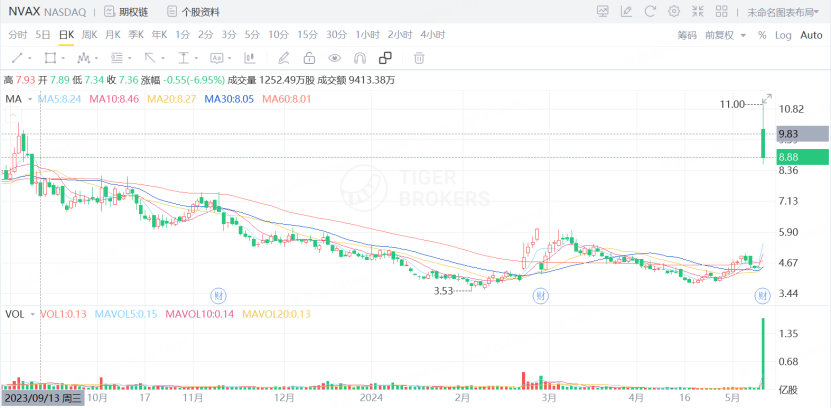The width and height of the screenshot is (831, 408).
Task: Switch to the 5日 five-day tab
Action: coord(43,35)
